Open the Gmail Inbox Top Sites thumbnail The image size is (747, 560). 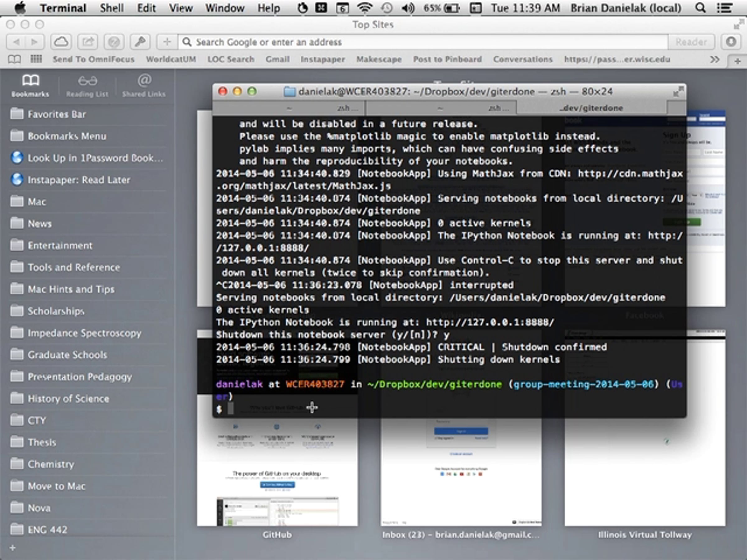(461, 472)
